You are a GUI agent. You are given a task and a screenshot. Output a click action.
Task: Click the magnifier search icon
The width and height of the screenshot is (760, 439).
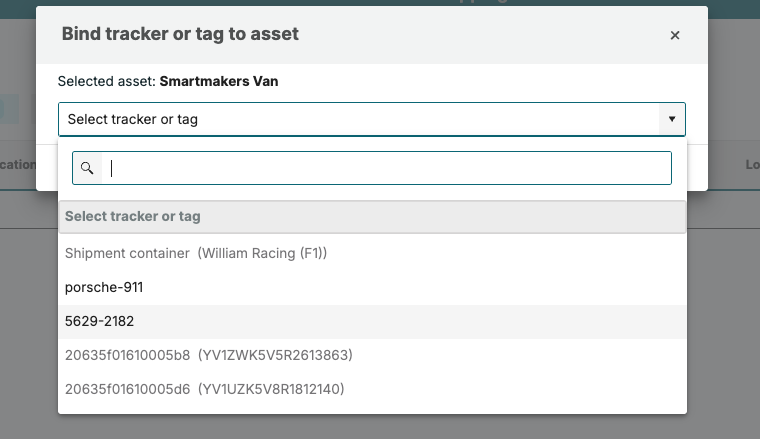coord(87,168)
